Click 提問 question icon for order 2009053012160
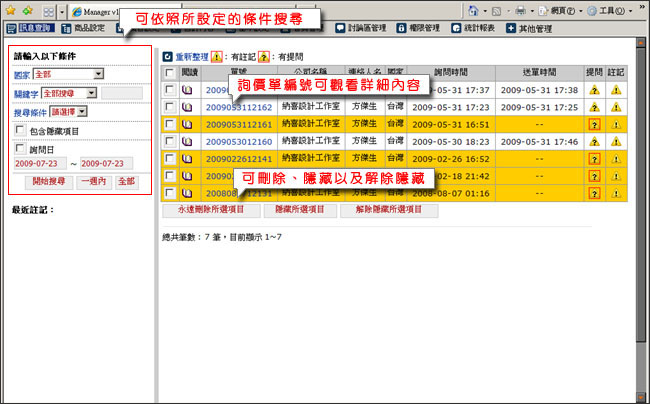650x404 pixels. click(594, 142)
